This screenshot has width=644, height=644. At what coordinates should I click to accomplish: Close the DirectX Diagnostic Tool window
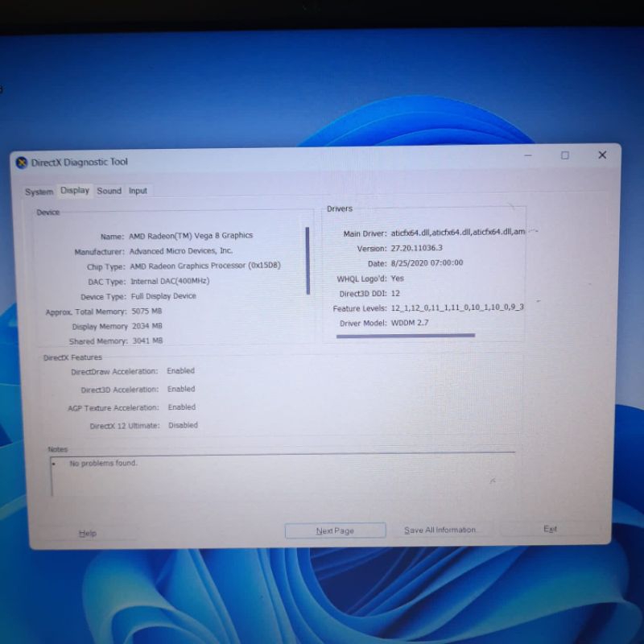[x=602, y=155]
